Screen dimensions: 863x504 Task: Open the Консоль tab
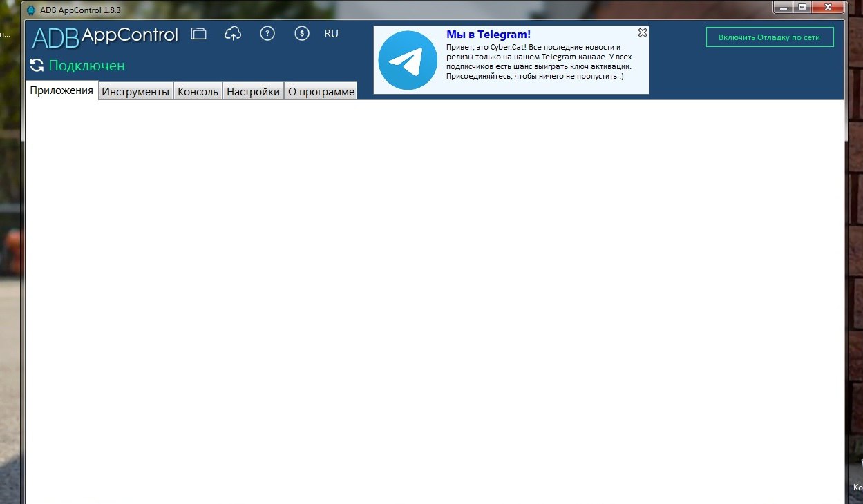(198, 91)
